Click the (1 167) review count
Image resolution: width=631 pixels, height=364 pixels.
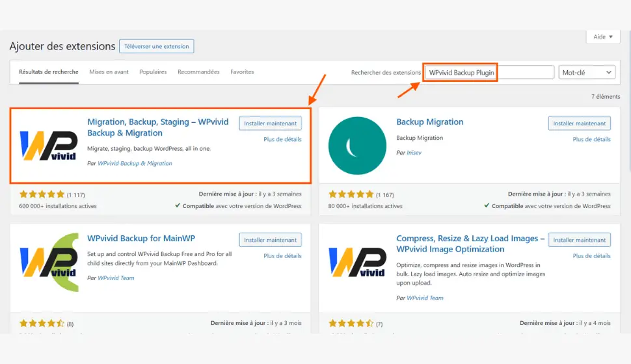(x=384, y=195)
